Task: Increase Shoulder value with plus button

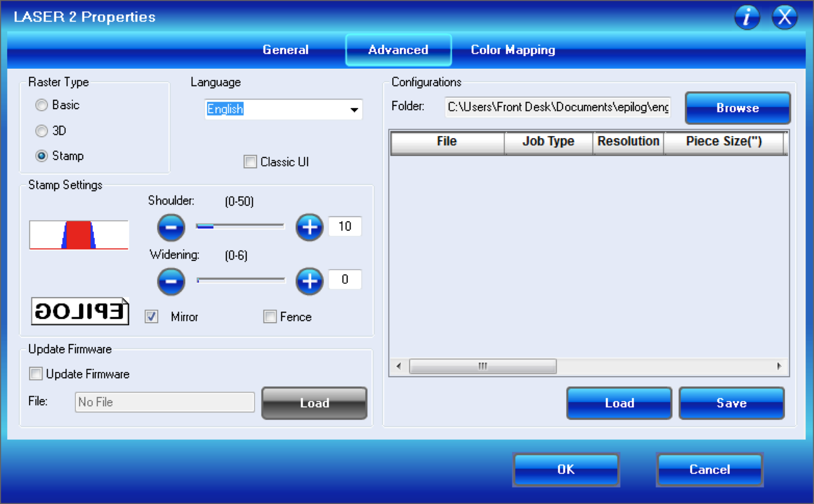Action: coord(309,227)
